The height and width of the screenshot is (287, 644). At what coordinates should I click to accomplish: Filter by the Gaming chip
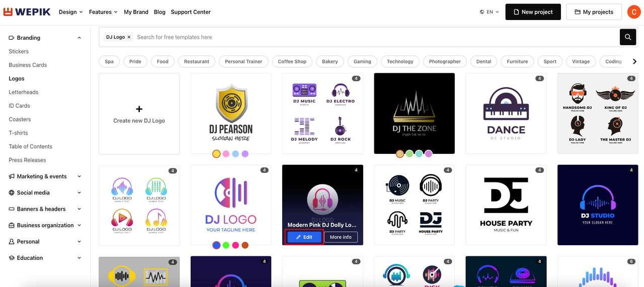362,61
